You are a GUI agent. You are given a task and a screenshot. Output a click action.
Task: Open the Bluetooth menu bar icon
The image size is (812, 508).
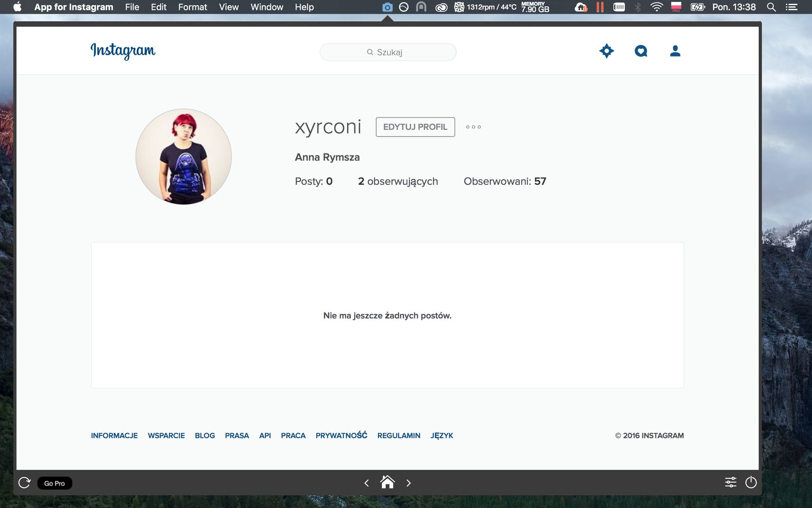point(638,7)
